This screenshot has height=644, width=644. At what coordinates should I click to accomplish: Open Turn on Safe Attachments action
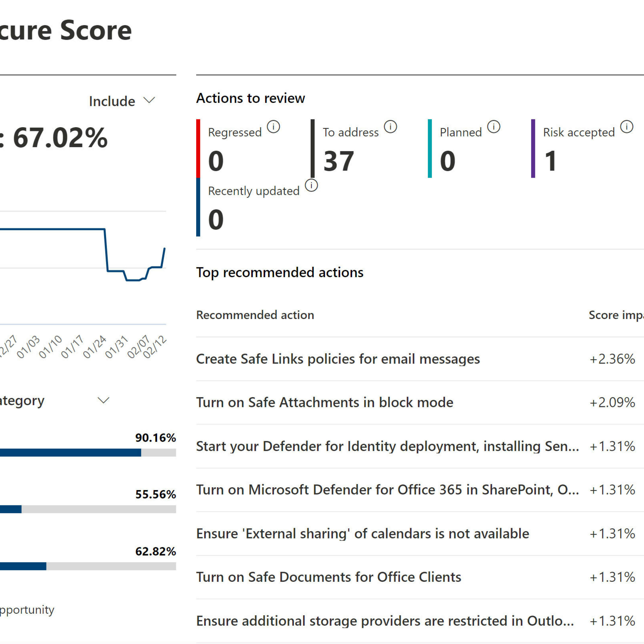point(324,402)
